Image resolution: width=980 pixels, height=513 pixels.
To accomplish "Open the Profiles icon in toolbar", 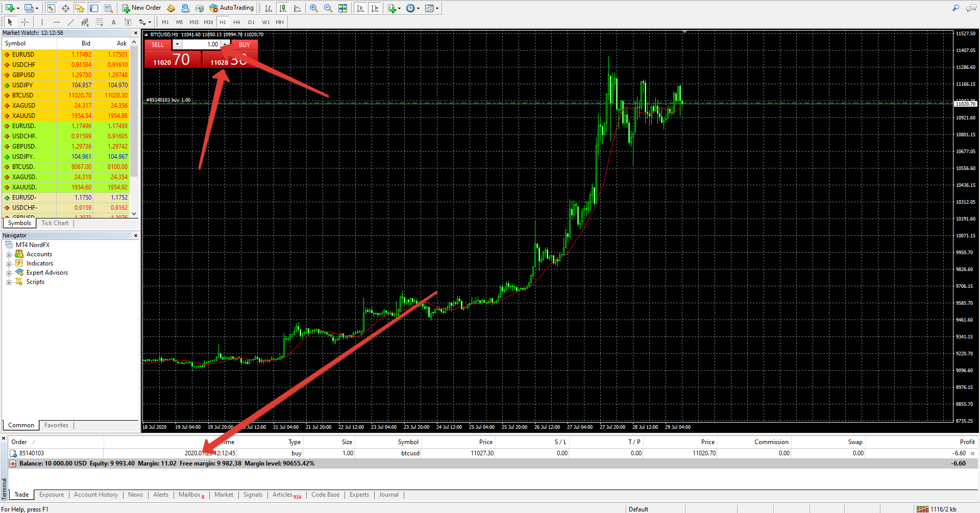I will pyautogui.click(x=29, y=8).
